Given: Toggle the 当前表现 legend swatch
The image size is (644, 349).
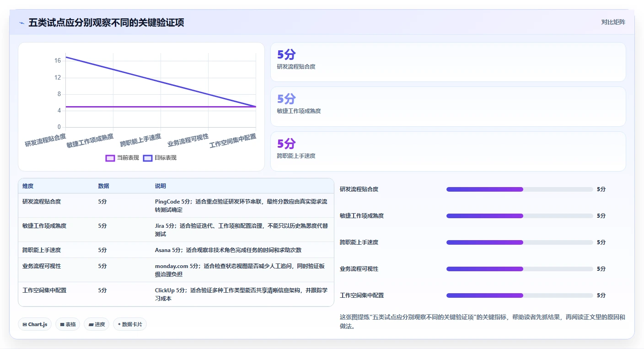Looking at the screenshot, I should pos(110,158).
